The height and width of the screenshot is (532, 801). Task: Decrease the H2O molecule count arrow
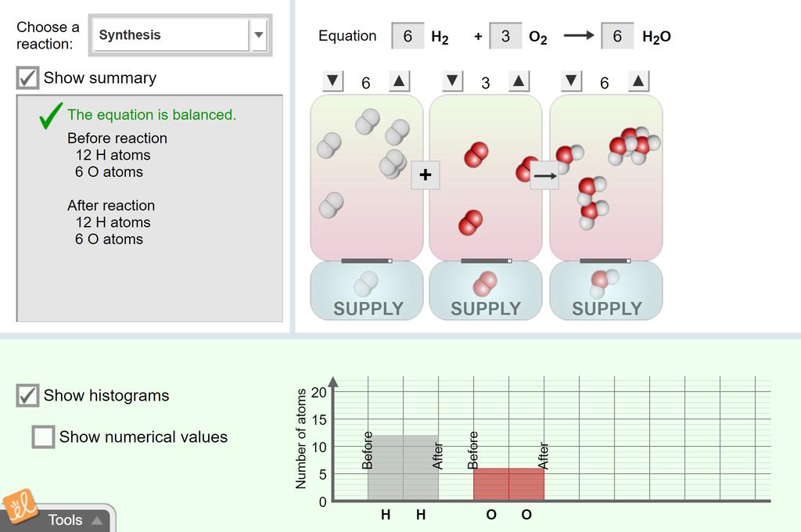click(571, 81)
